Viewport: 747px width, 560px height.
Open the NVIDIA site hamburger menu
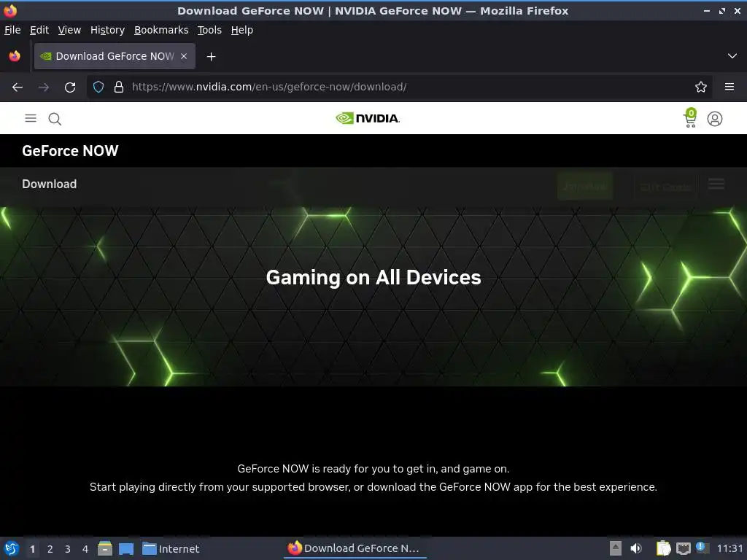(x=31, y=118)
